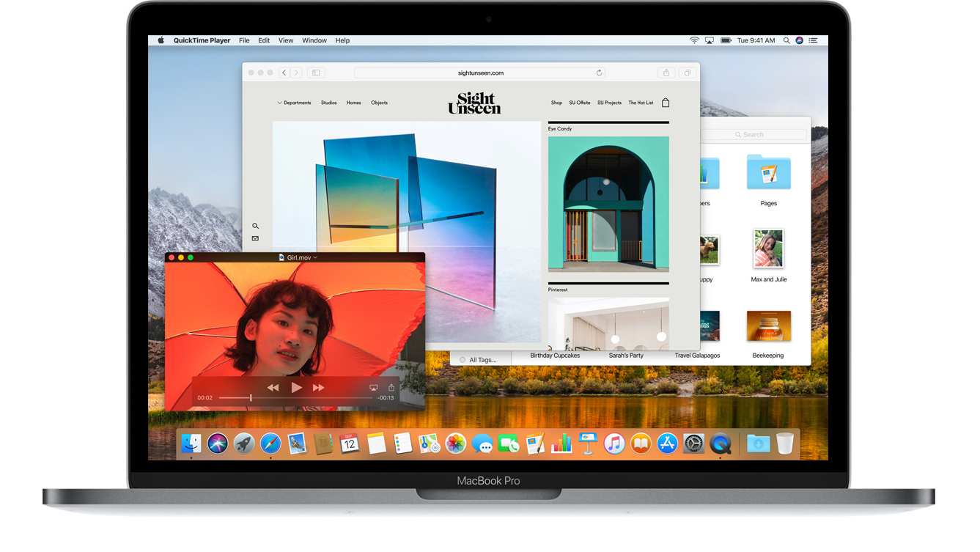Open Launchpad rocket icon in Dock
Image resolution: width=980 pixels, height=552 pixels.
pos(244,444)
